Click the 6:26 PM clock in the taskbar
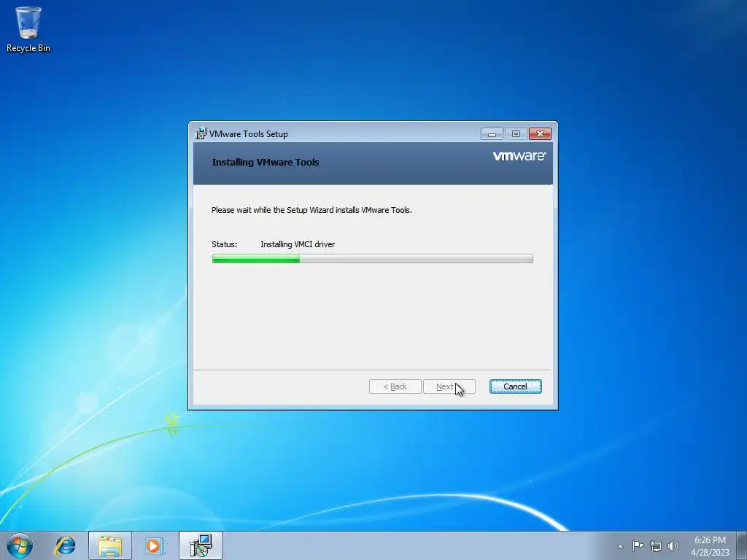Screen dimensions: 747x560 point(710,540)
